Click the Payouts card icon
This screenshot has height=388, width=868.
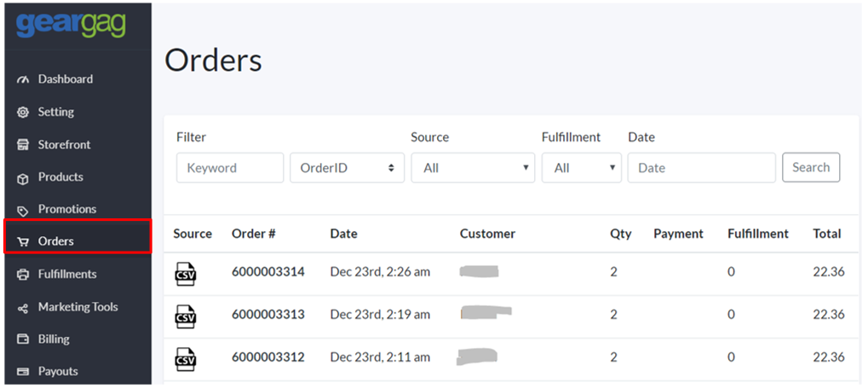pos(23,372)
